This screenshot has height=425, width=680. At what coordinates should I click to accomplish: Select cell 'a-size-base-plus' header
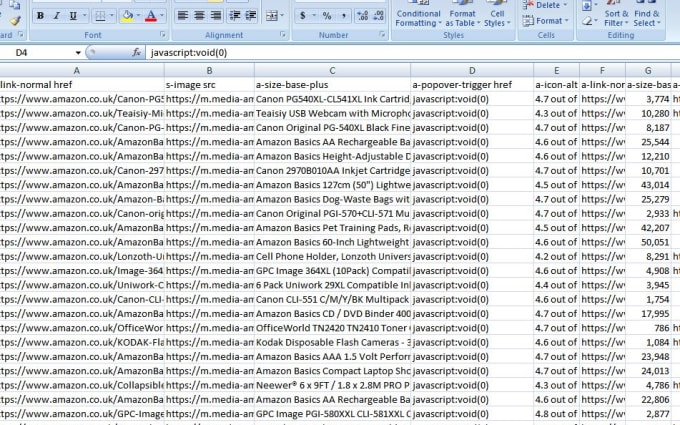[x=333, y=85]
